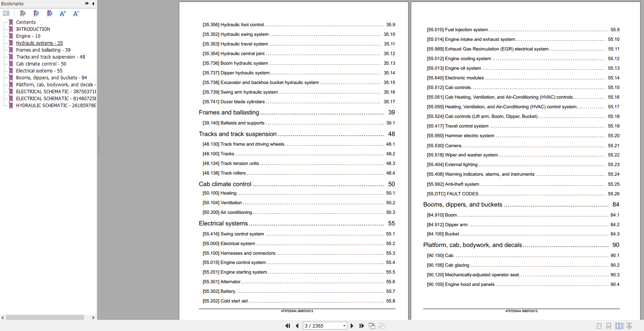Click the bookmarks horizontal scrollbar thumb
The width and height of the screenshot is (644, 331).
45,318
